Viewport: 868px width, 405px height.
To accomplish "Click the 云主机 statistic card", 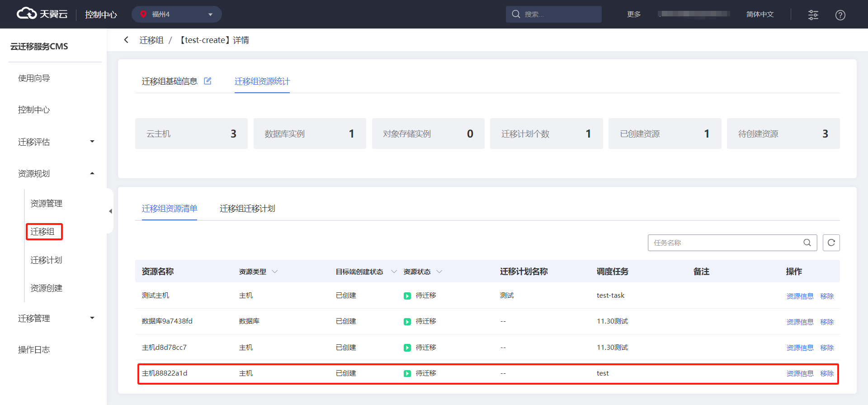I will coord(191,133).
